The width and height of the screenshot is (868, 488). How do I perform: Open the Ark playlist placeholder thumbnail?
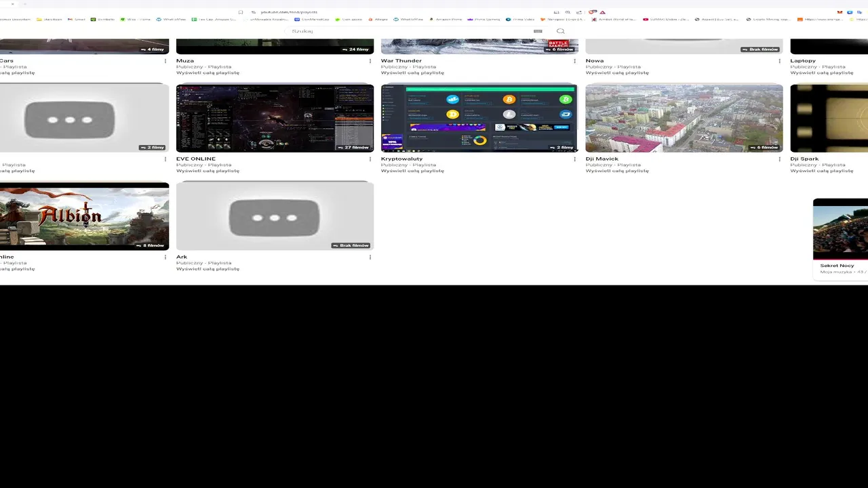click(x=275, y=216)
